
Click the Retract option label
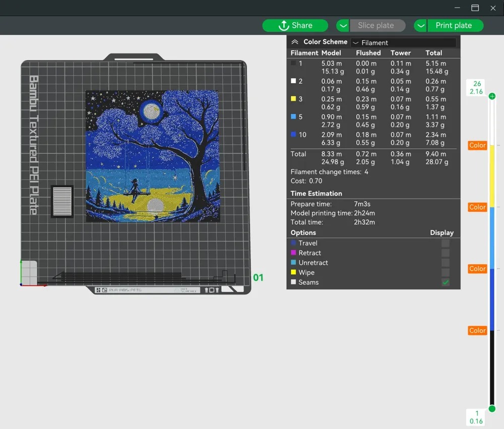309,253
